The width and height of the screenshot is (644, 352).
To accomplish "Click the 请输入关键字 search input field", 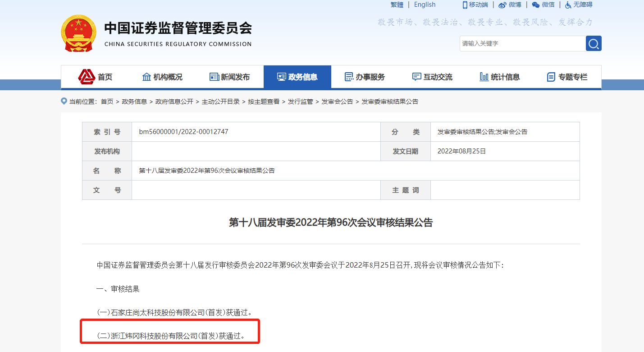I will coord(523,43).
